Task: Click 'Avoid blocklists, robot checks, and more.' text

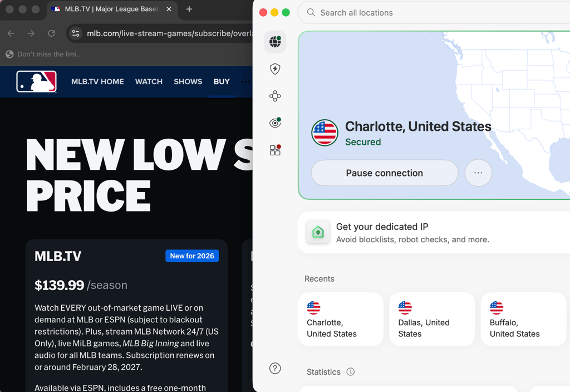Action: [412, 239]
